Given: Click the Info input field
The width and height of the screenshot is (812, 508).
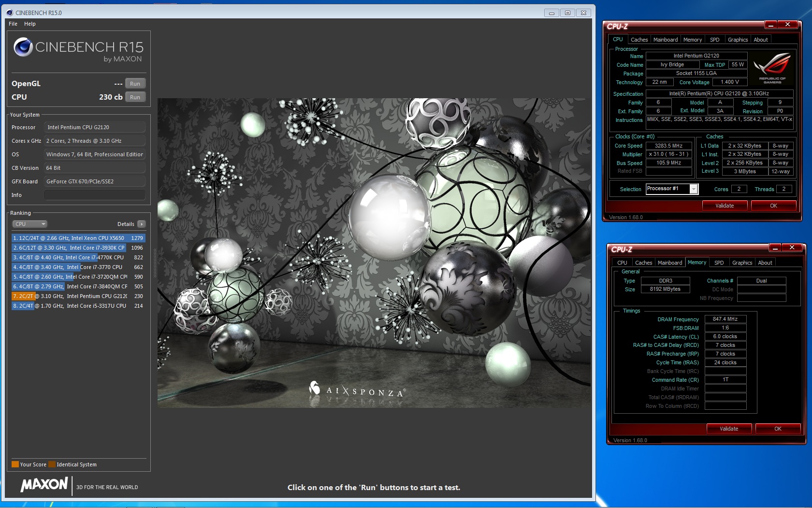Looking at the screenshot, I should click(95, 195).
